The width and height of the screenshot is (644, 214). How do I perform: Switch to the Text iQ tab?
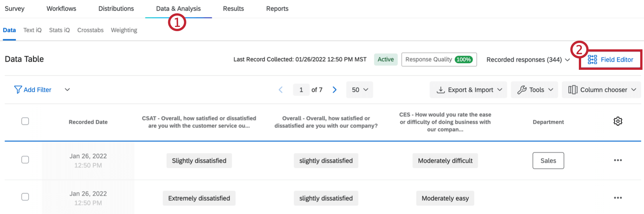pos(33,30)
